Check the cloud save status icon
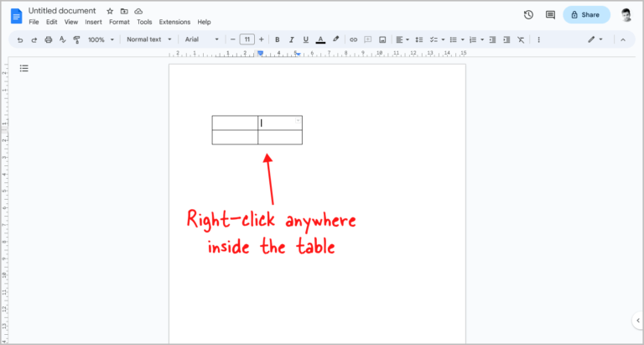The image size is (644, 345). (138, 11)
